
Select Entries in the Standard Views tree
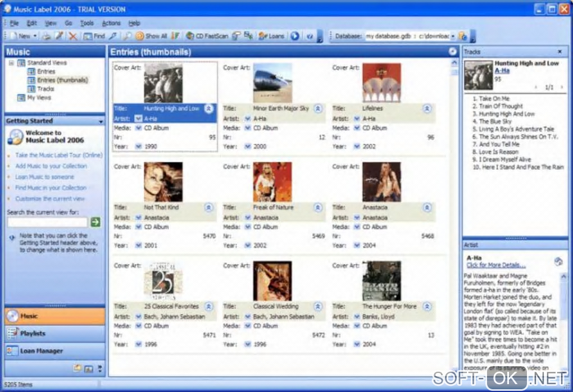pyautogui.click(x=47, y=71)
